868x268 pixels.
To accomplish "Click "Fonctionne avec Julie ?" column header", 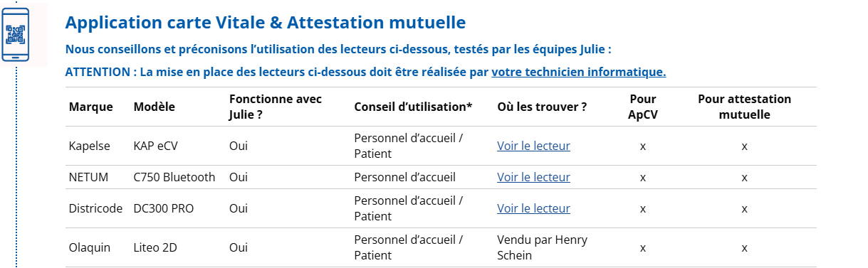I will [276, 107].
